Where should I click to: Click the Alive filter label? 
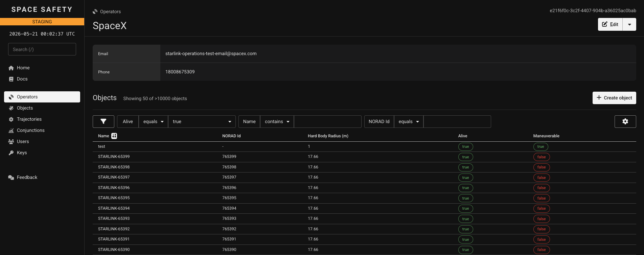(x=128, y=121)
